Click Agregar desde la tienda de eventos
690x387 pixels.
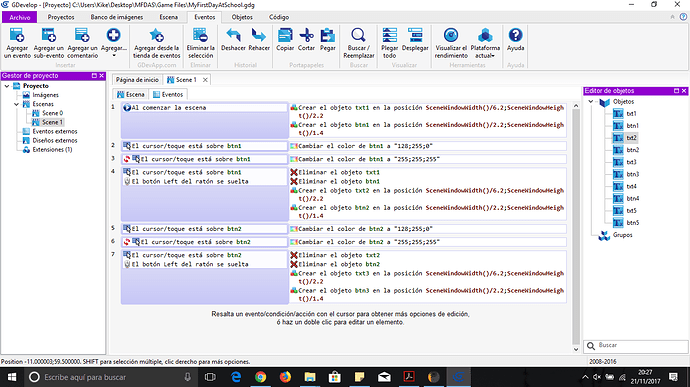[157, 43]
